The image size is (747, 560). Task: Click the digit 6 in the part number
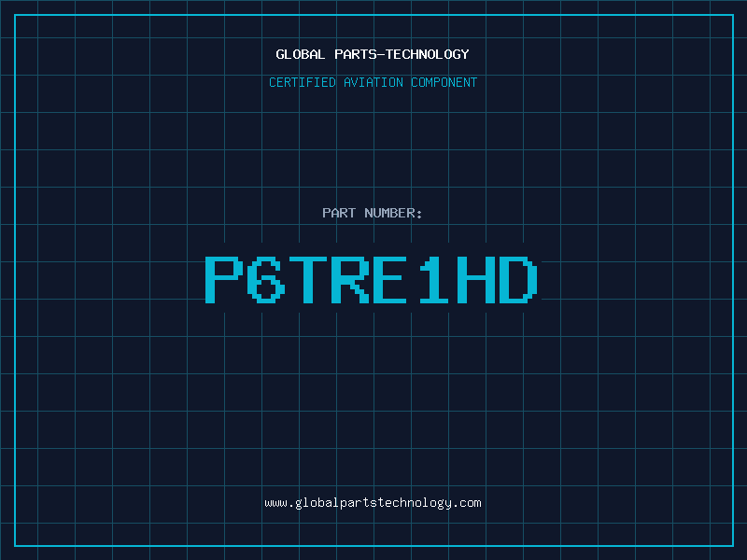[267, 280]
